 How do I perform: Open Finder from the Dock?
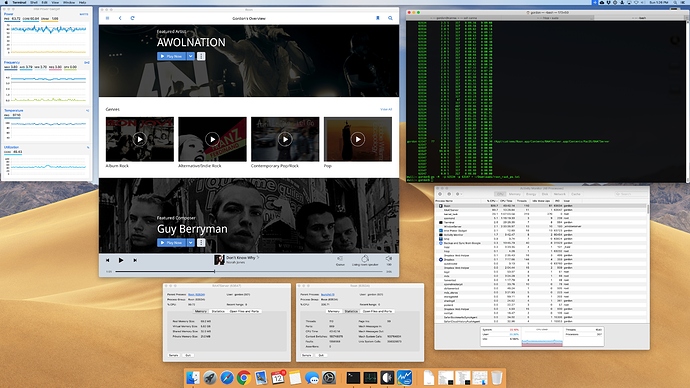coord(193,377)
